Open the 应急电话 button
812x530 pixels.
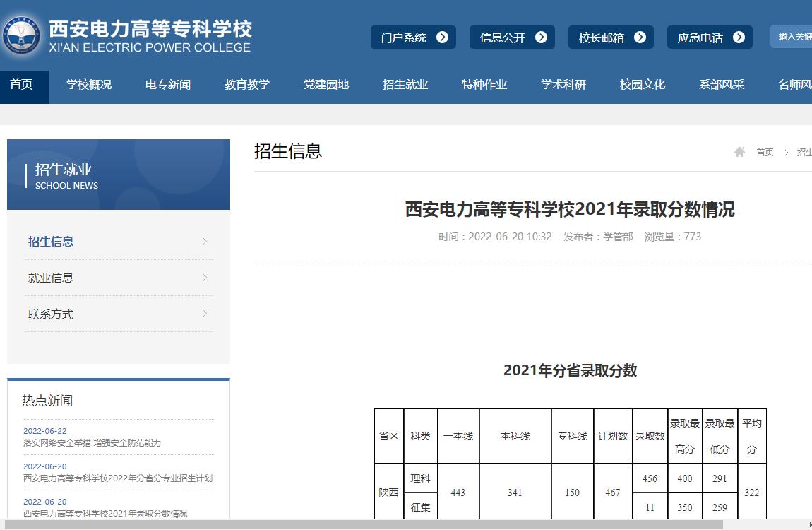tap(710, 37)
